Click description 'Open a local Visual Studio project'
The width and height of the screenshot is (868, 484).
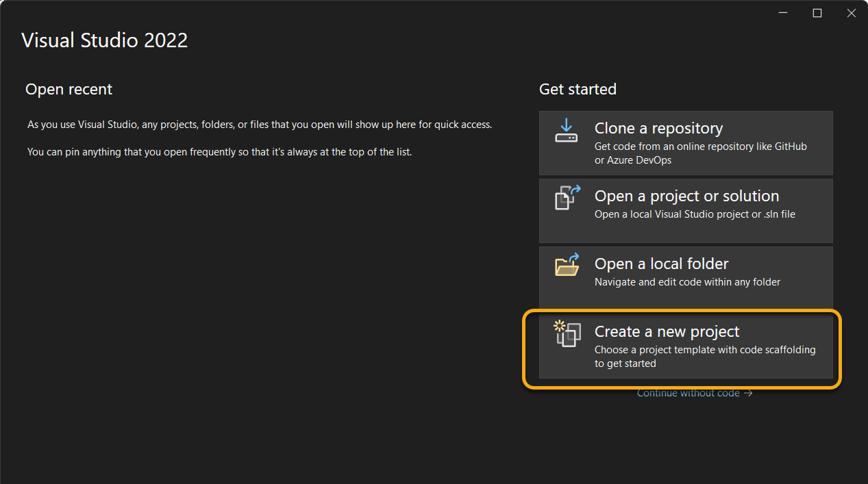(x=695, y=214)
